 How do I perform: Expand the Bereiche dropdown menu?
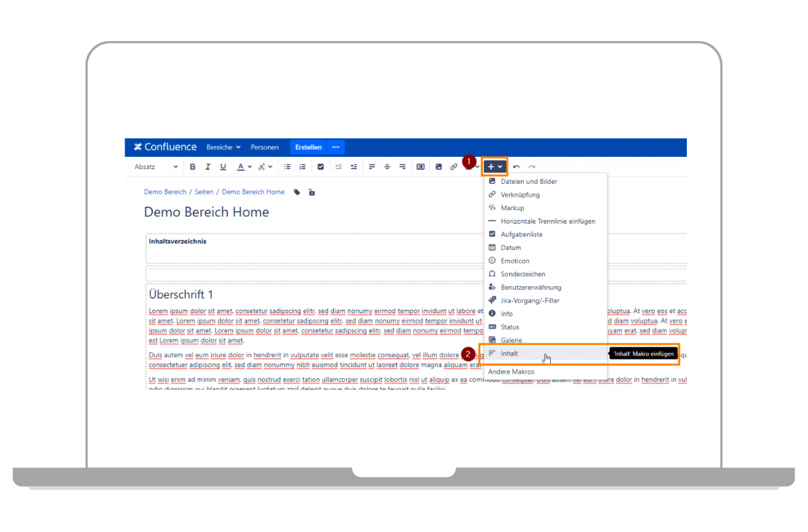[x=224, y=147]
